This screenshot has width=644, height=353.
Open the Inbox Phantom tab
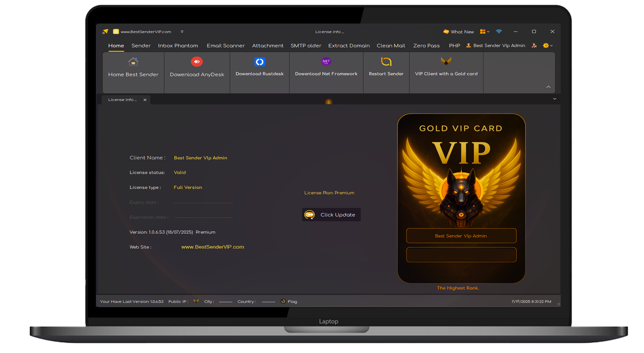tap(178, 46)
